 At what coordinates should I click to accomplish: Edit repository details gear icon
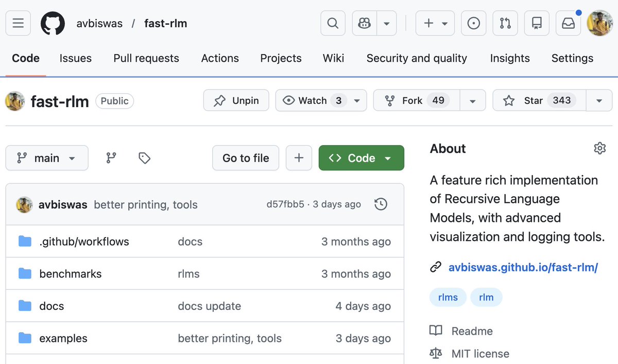coord(600,149)
